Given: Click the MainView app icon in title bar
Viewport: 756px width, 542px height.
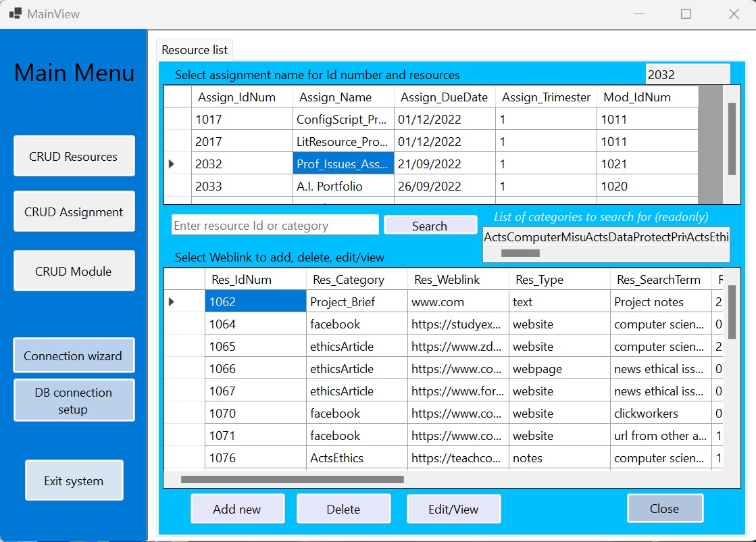Looking at the screenshot, I should tap(15, 14).
